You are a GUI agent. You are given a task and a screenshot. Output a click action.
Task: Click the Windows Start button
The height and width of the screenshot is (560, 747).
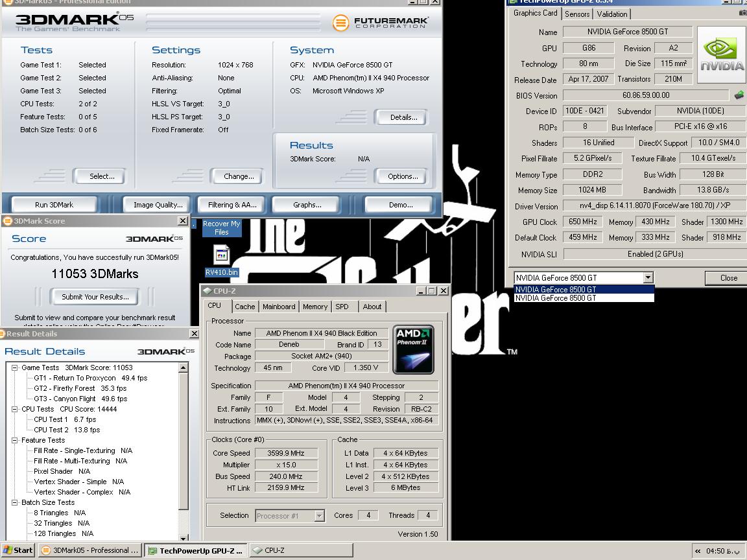pyautogui.click(x=18, y=550)
